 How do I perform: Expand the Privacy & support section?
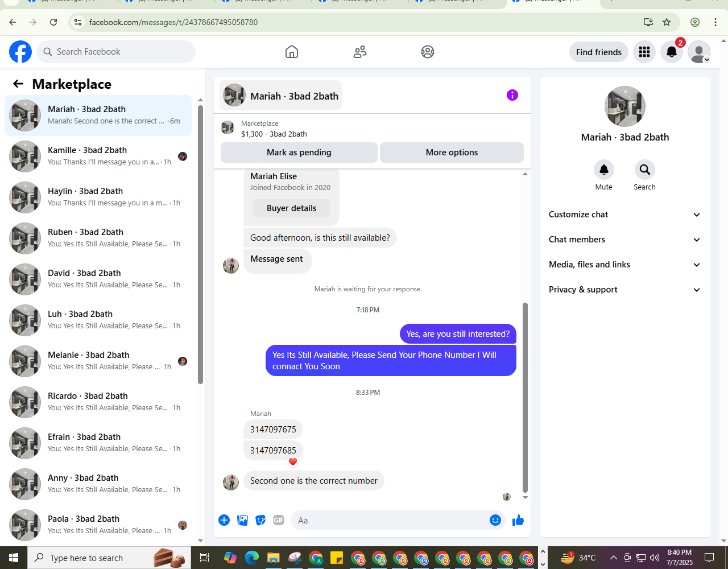click(x=625, y=290)
